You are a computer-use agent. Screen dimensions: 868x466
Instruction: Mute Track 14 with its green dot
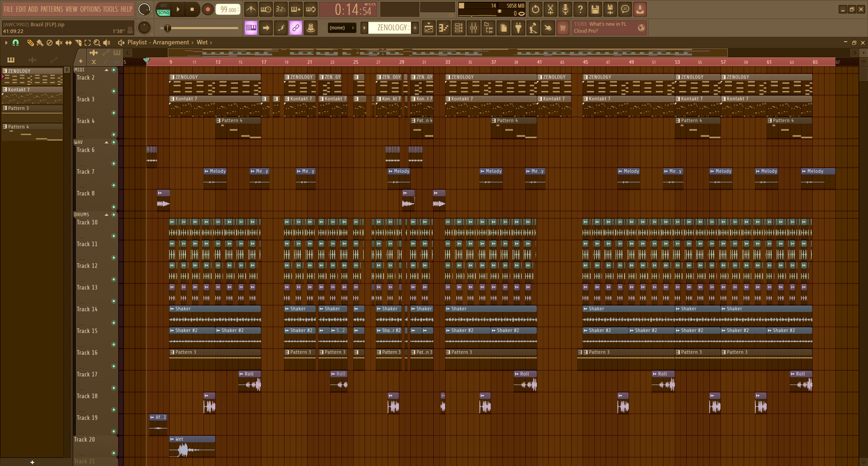tap(114, 323)
